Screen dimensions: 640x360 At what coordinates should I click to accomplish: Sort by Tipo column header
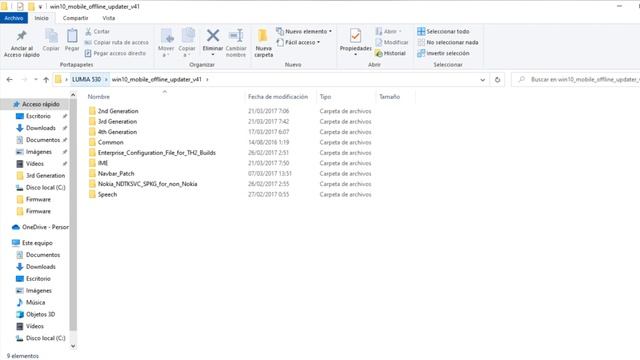click(x=325, y=97)
